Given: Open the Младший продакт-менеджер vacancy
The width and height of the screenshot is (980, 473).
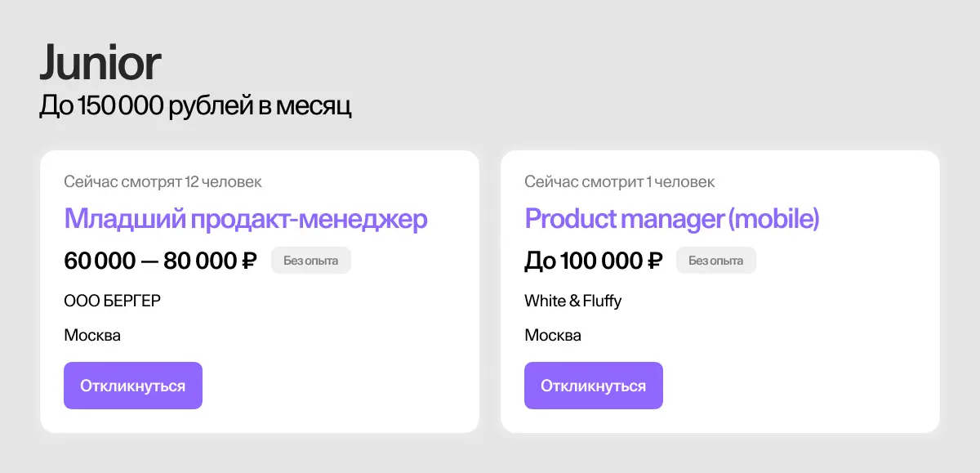Looking at the screenshot, I should (x=245, y=218).
